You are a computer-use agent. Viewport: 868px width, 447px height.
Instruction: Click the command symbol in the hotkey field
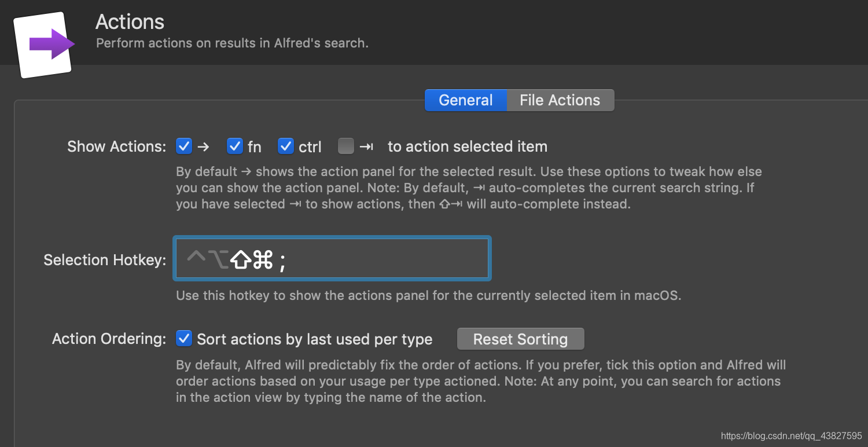tap(263, 260)
